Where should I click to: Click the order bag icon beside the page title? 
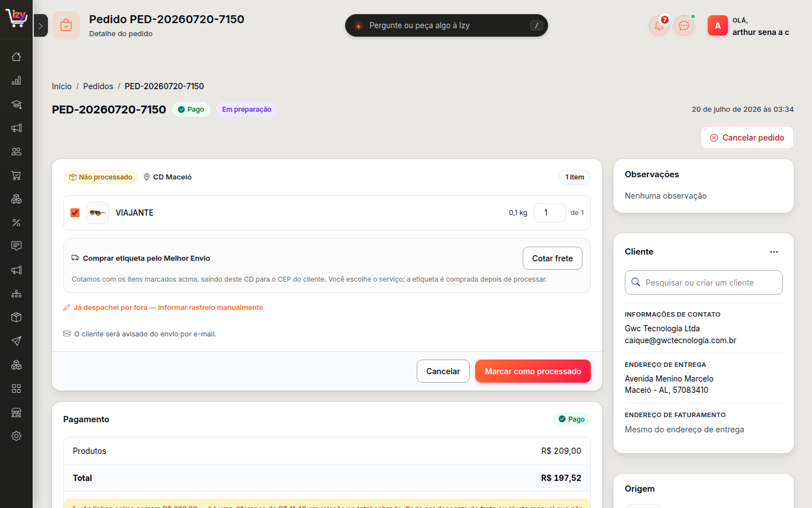pyautogui.click(x=66, y=25)
